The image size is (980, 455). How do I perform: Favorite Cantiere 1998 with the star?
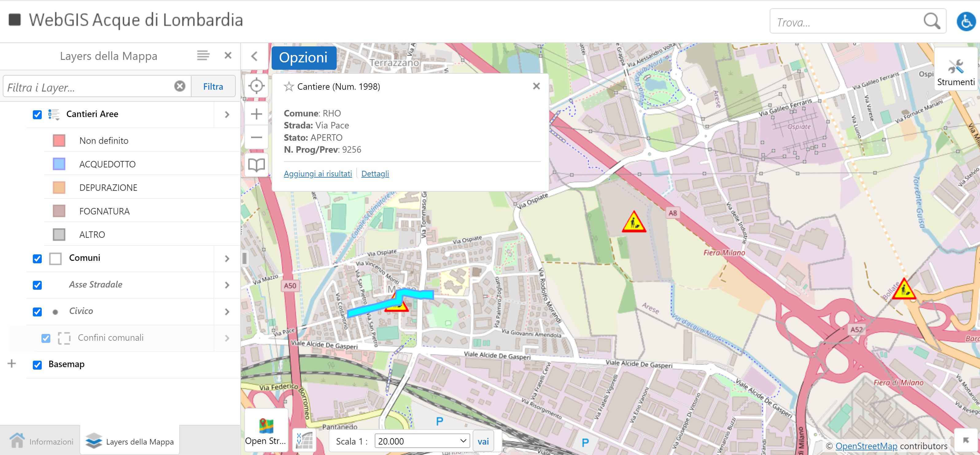pyautogui.click(x=289, y=87)
